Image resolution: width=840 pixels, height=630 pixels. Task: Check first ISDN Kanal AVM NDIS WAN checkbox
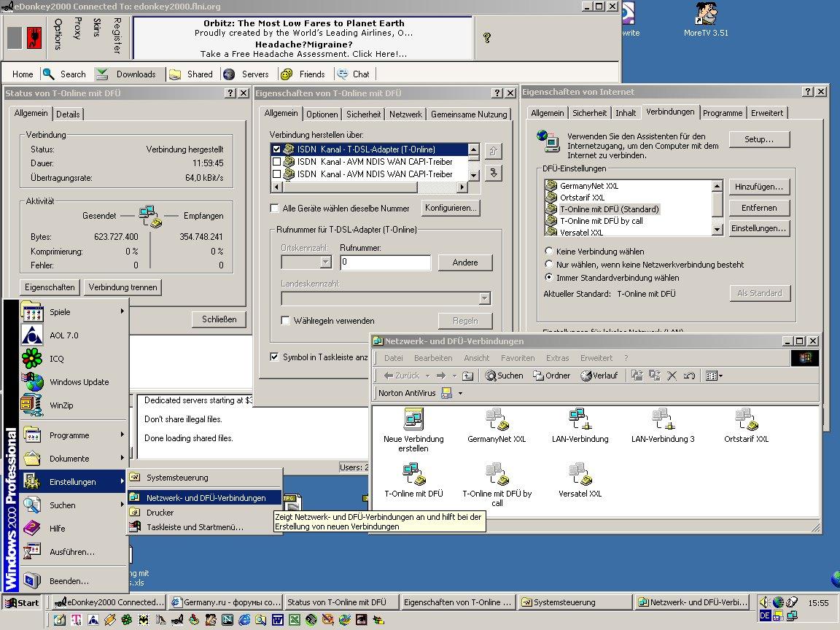pos(276,161)
